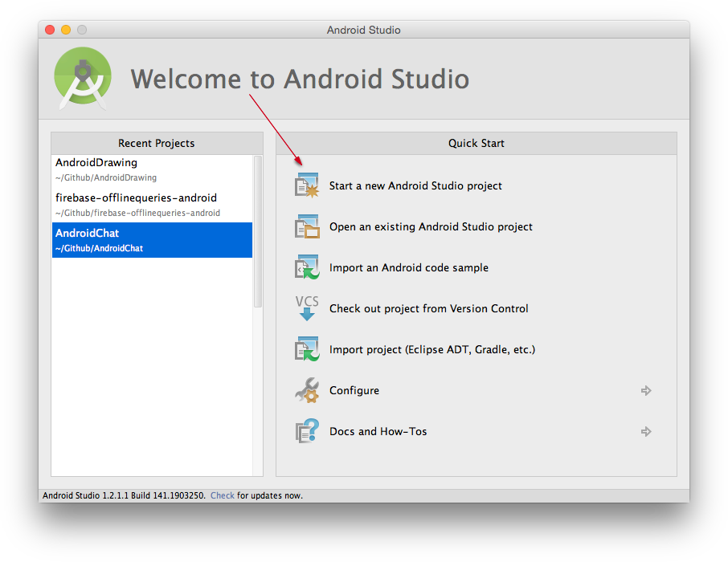This screenshot has height=562, width=728.
Task: Open an existing Android Studio project
Action: [431, 226]
